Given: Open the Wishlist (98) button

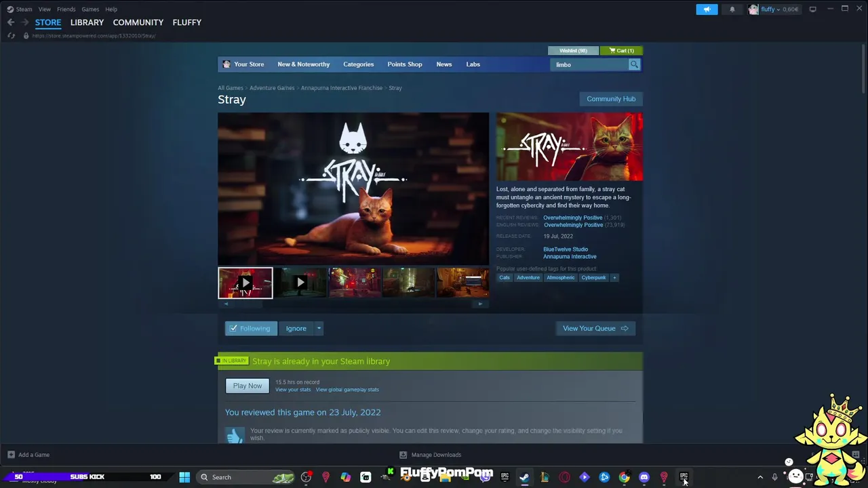Looking at the screenshot, I should (x=574, y=51).
